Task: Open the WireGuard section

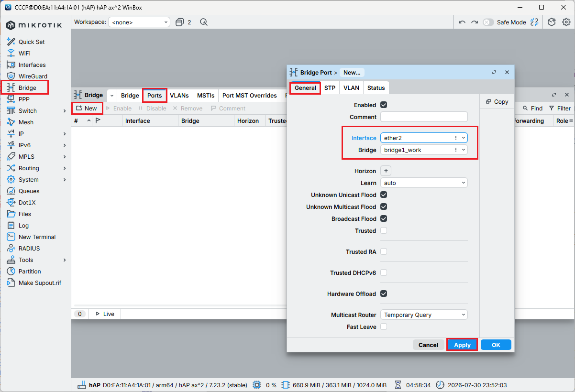Action: (33, 76)
